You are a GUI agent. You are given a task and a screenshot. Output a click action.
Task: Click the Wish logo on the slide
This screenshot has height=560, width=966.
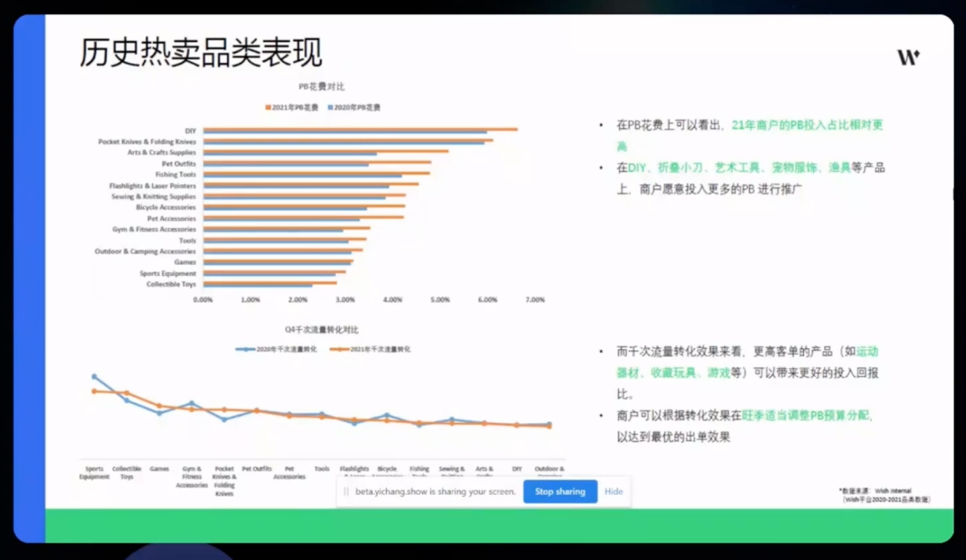click(x=909, y=57)
